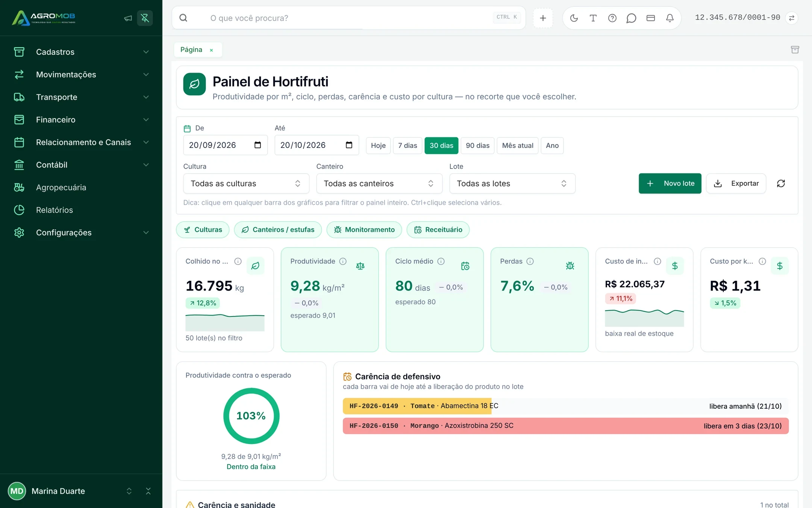Click the archive icon at top right
Screen dimensions: 812x508
(x=795, y=50)
